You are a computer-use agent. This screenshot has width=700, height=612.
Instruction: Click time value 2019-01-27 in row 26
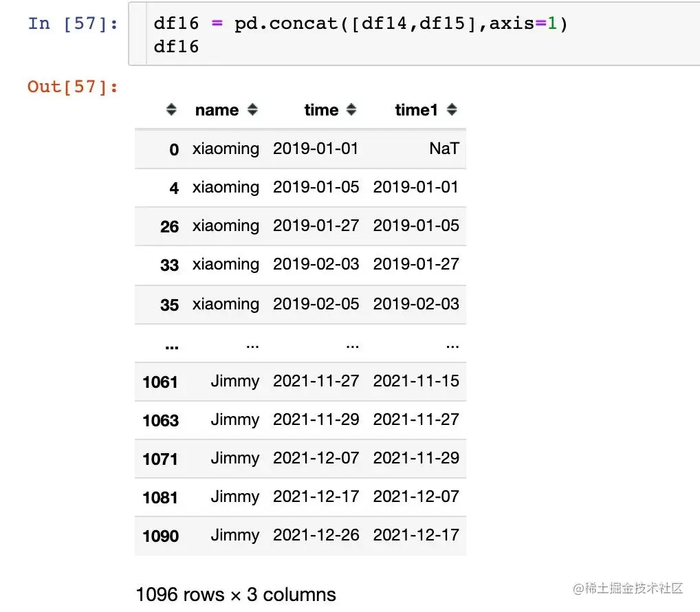[316, 226]
